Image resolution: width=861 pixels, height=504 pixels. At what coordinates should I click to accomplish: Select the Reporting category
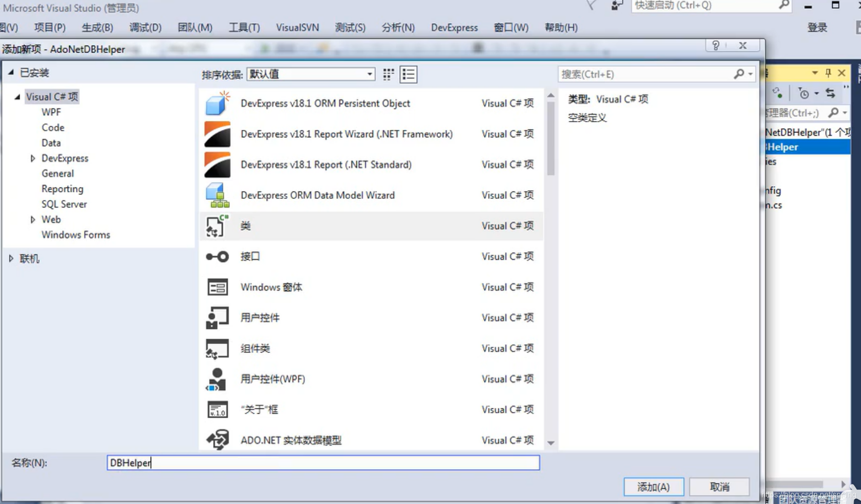(62, 189)
